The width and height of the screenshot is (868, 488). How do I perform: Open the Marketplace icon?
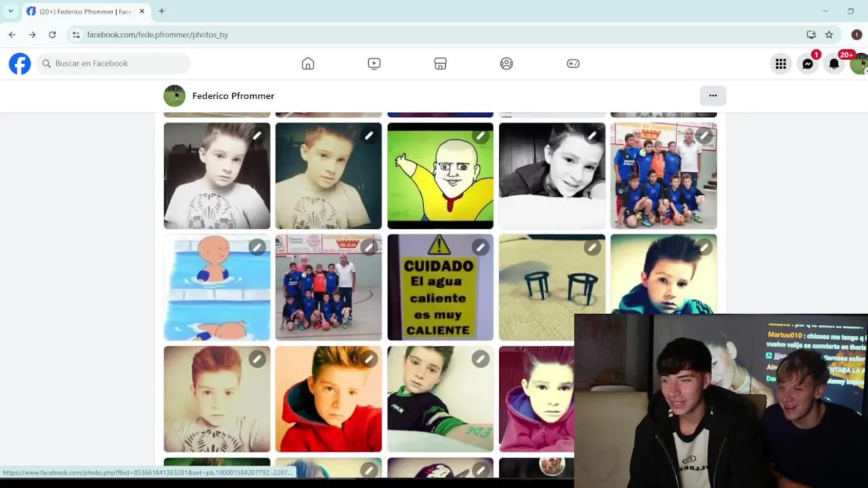click(x=440, y=64)
